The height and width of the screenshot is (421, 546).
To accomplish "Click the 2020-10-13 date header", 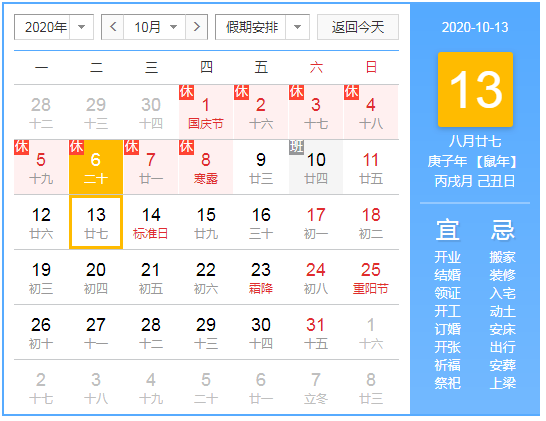I will click(475, 27).
